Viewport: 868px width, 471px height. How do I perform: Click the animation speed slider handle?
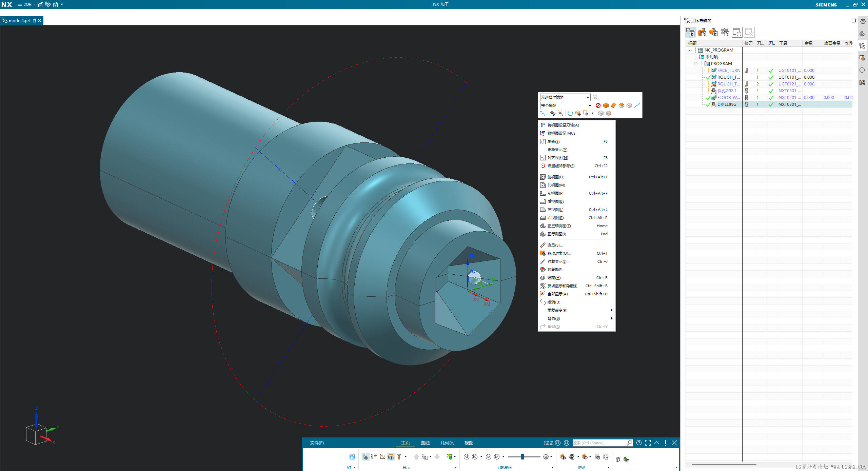tap(522, 457)
